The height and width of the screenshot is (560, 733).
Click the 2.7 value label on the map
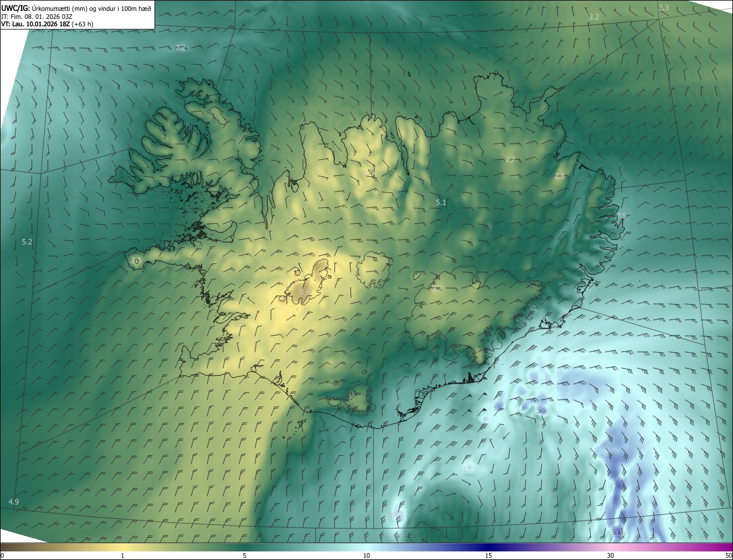pos(510,159)
